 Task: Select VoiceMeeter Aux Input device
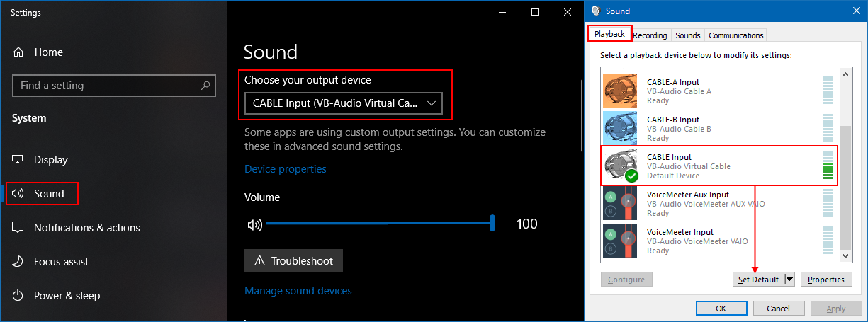(719, 204)
